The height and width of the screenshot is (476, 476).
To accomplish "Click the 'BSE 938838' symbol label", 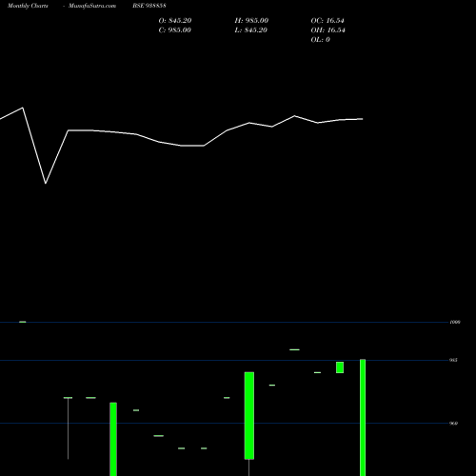I will click(149, 6).
